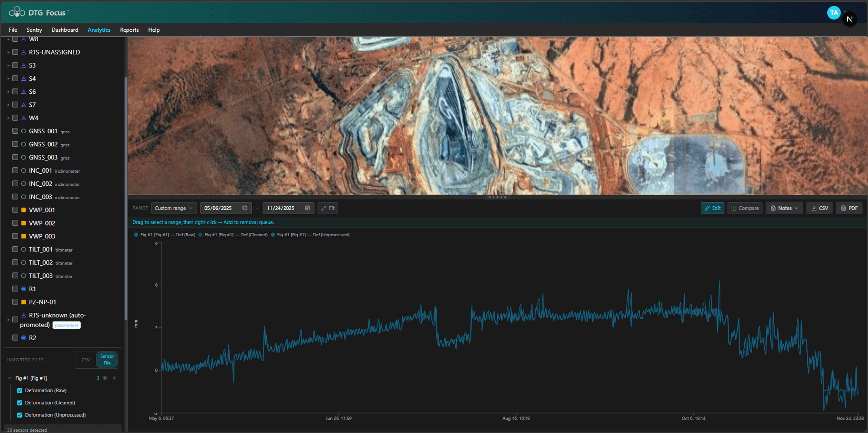Click the orange square icon beside VWP_001
The width and height of the screenshot is (868, 433).
point(23,210)
